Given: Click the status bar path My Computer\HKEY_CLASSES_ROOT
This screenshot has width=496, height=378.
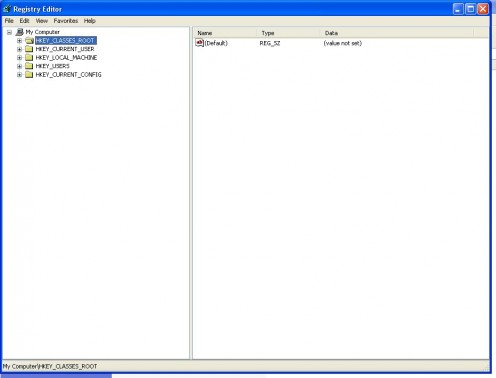Looking at the screenshot, I should coord(50,366).
